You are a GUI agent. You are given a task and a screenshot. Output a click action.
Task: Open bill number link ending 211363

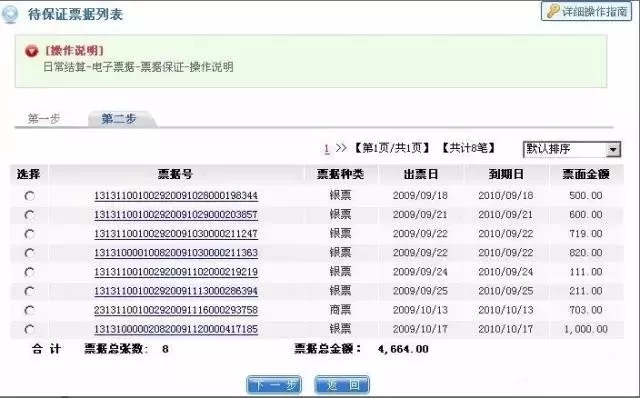click(x=176, y=253)
